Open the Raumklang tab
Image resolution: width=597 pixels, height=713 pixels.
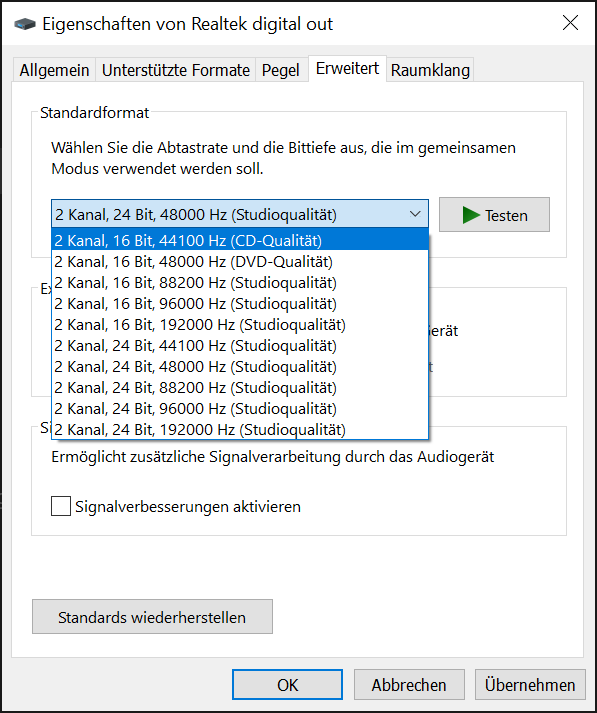click(430, 70)
